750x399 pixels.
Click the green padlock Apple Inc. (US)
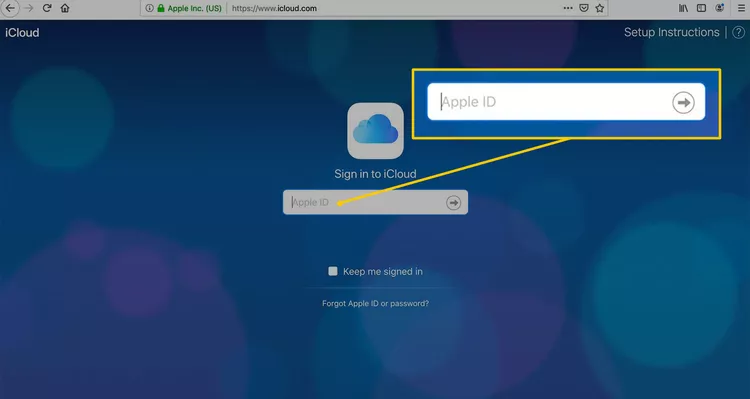189,8
